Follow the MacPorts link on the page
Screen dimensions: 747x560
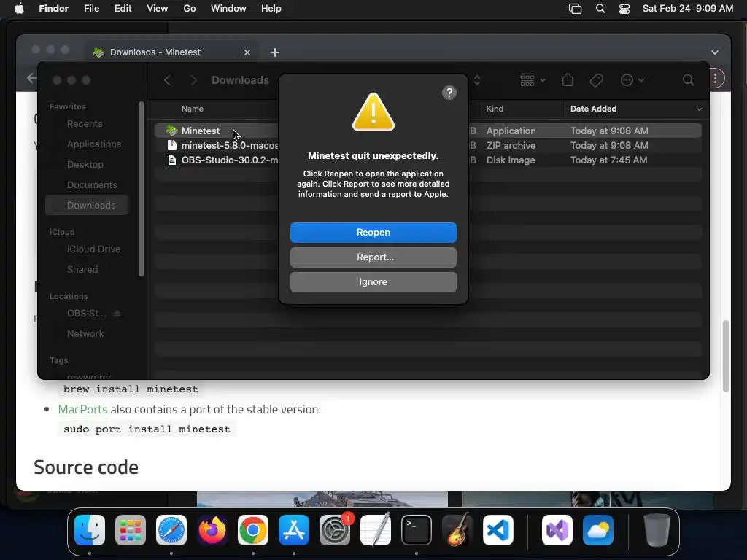tap(83, 410)
